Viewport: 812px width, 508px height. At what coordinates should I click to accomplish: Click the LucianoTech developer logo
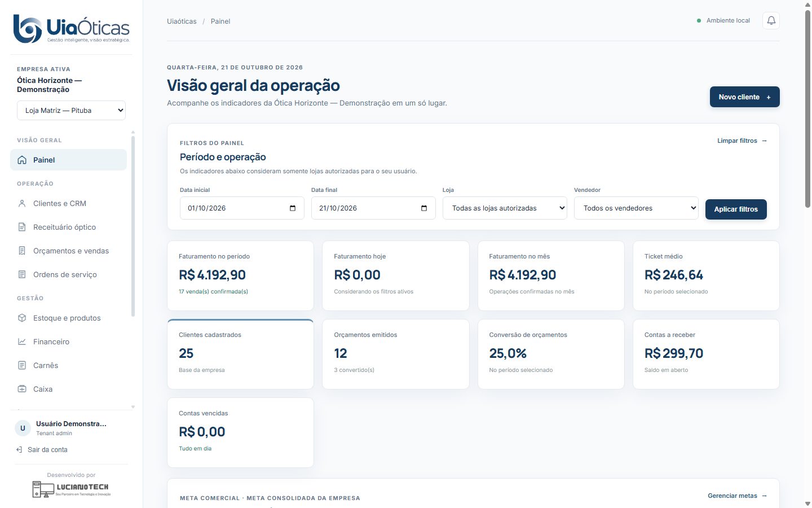coord(71,489)
